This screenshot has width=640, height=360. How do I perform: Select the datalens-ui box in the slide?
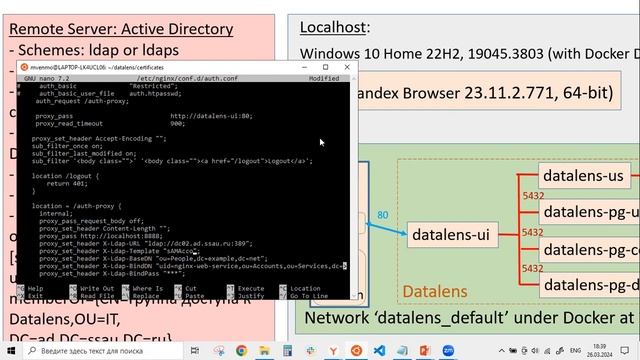[452, 235]
